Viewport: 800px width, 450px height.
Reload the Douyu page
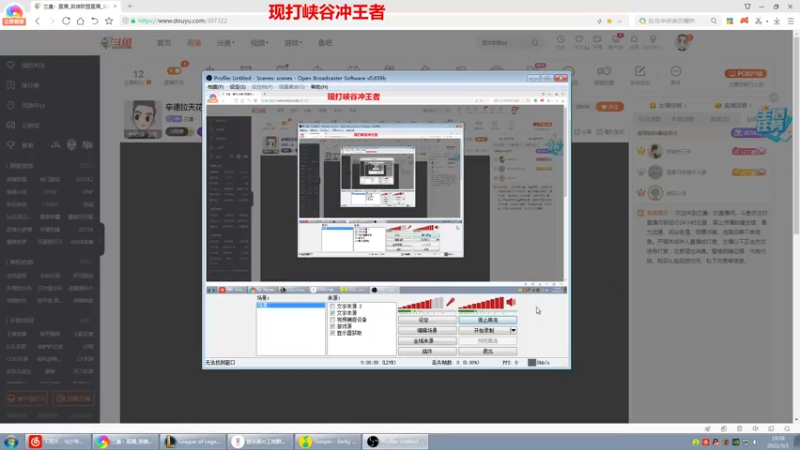[x=66, y=21]
